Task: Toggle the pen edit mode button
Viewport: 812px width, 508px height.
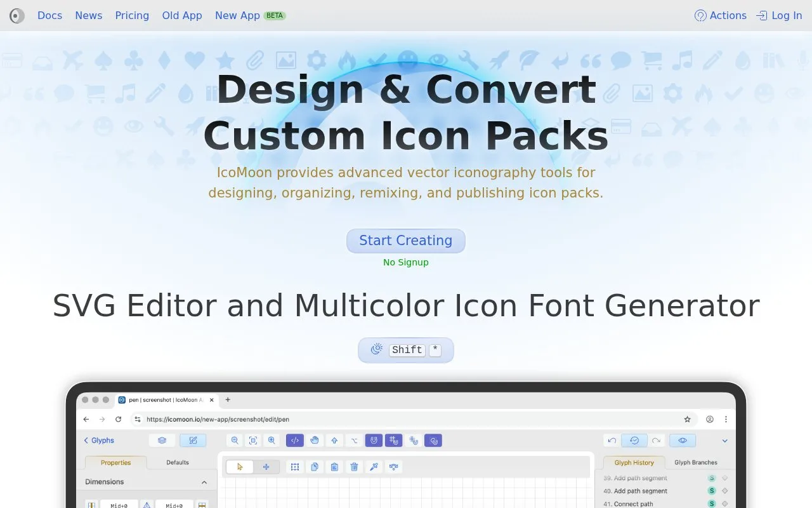Action: (193, 440)
